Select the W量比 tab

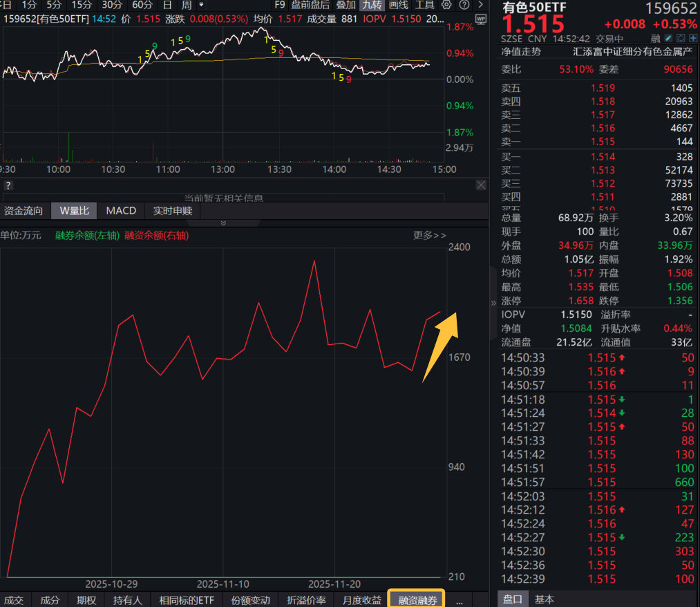74,211
